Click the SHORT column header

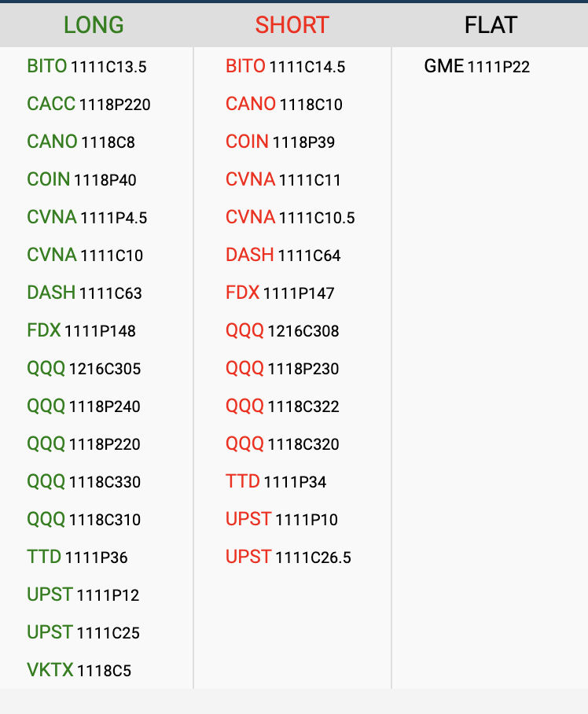[292, 25]
